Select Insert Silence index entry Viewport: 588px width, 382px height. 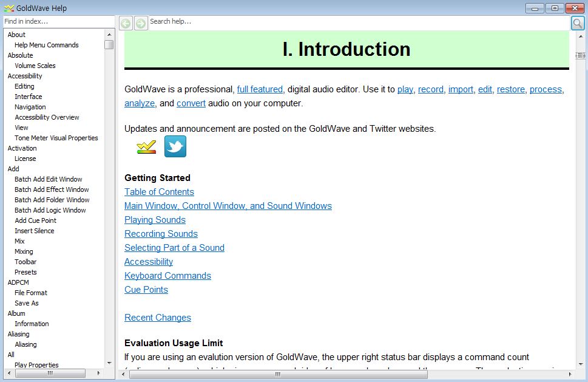(34, 231)
